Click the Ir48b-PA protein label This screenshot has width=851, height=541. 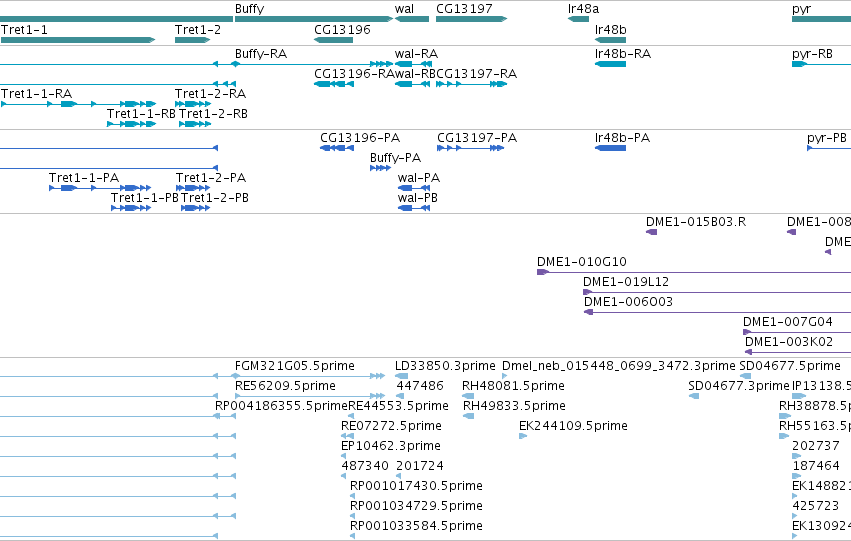pos(623,138)
